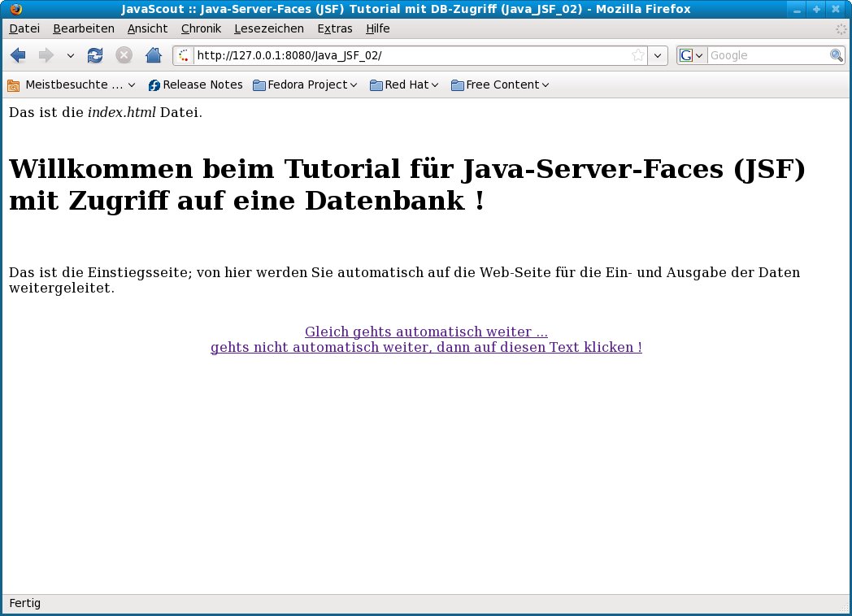This screenshot has height=616, width=852.
Task: Expand the Red Hat bookmarks folder
Action: pos(404,85)
